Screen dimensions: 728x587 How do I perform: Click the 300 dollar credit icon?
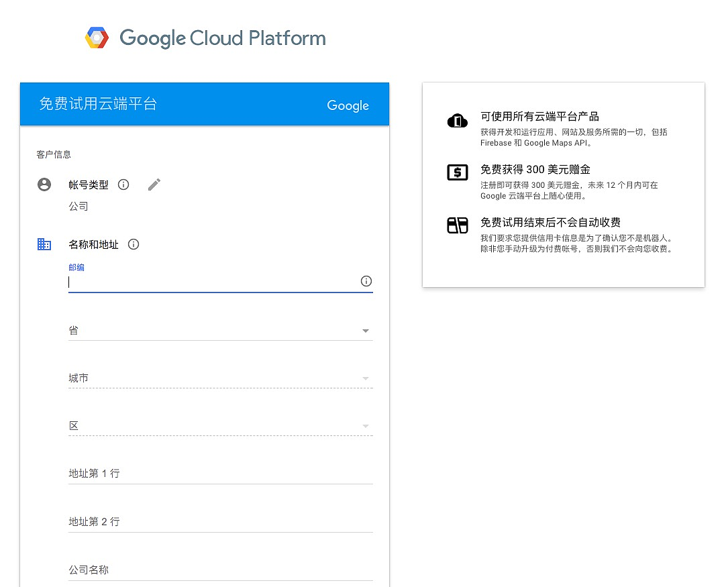point(457,172)
